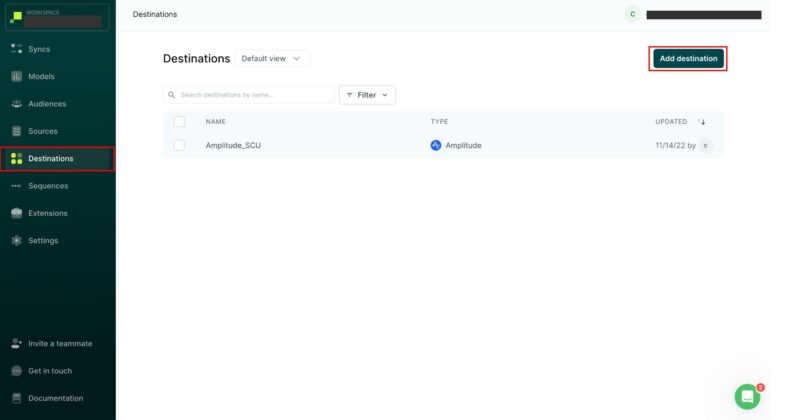
Task: Open the Amplitude_SCU destination
Action: (x=233, y=145)
